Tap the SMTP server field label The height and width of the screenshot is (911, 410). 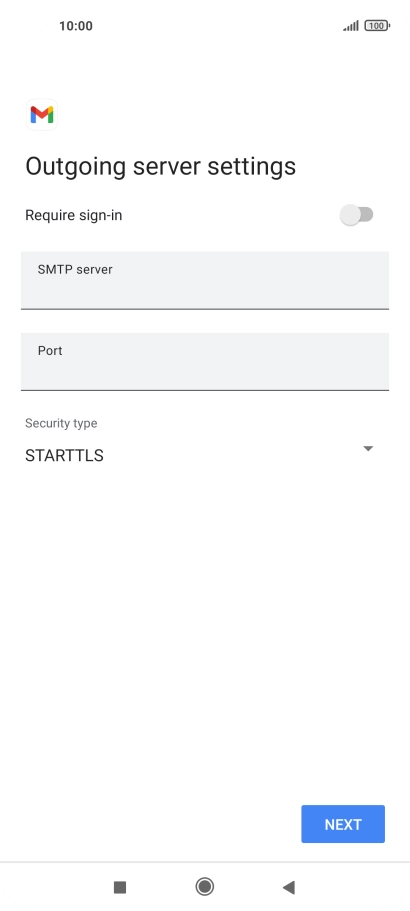pos(75,270)
